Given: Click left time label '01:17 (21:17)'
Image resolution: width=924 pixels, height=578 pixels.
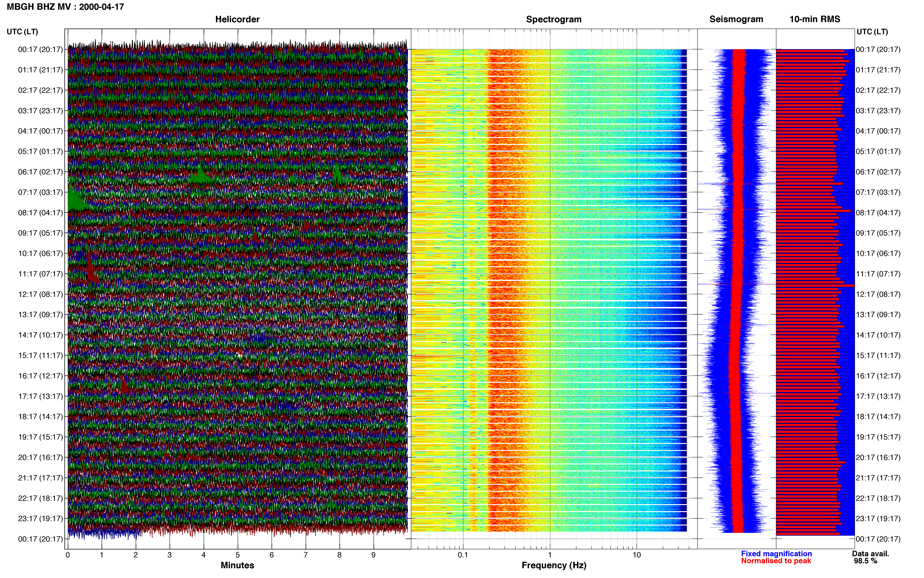Looking at the screenshot, I should point(41,70).
